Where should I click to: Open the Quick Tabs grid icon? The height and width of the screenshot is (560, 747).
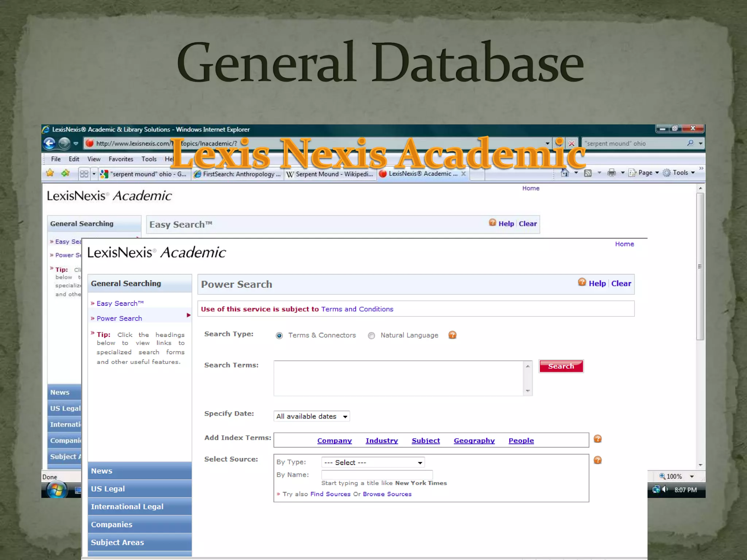pos(84,174)
